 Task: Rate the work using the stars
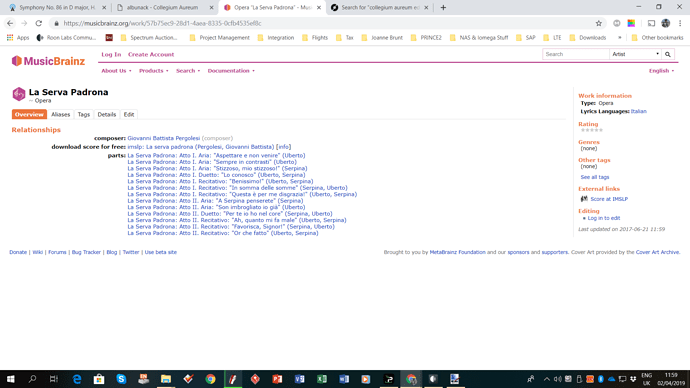(591, 130)
